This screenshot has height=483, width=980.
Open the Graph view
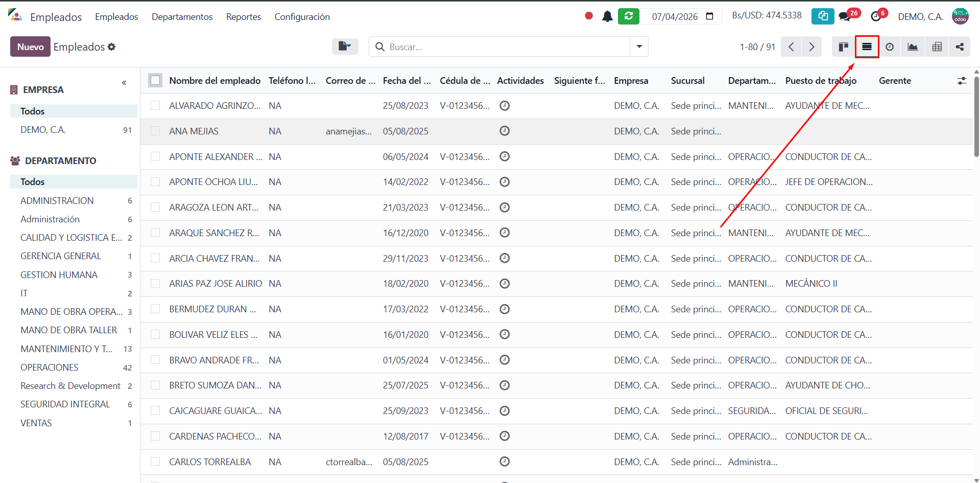[x=913, y=47]
